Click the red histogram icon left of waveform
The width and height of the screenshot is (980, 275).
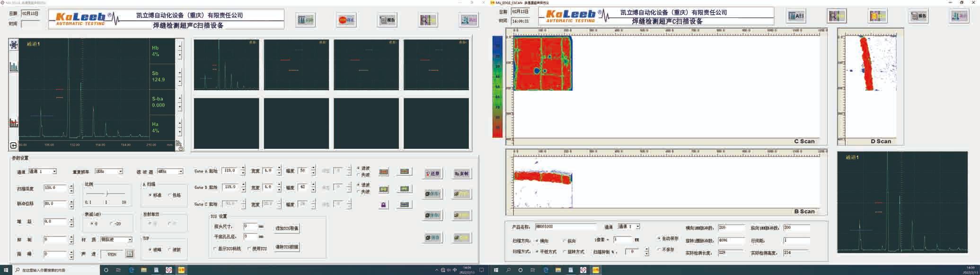[x=14, y=123]
